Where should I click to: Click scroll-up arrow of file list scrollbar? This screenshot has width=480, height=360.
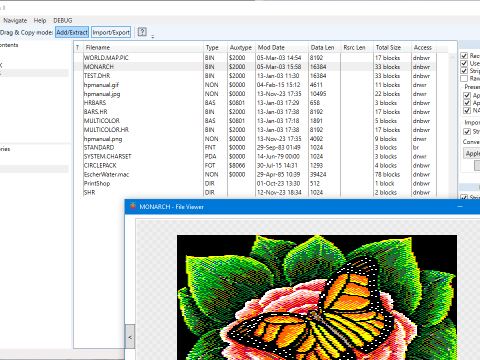452,57
